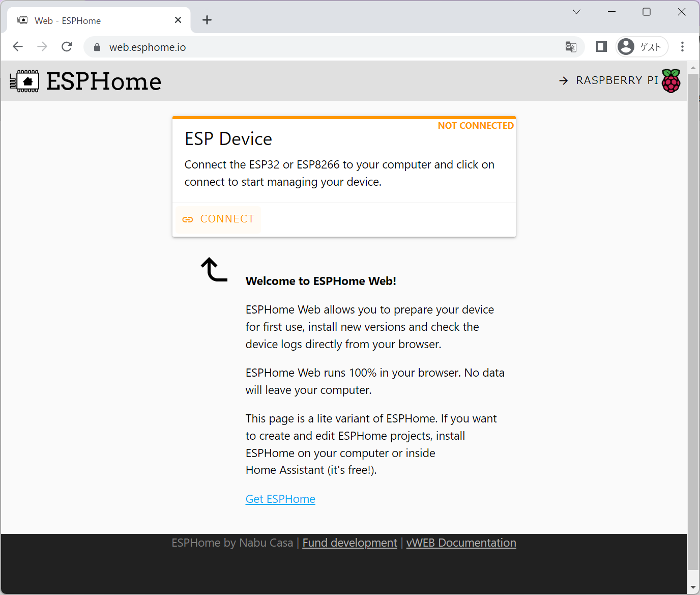
Task: Click the arrow icon next to RASPBERRY PI
Action: coord(563,80)
